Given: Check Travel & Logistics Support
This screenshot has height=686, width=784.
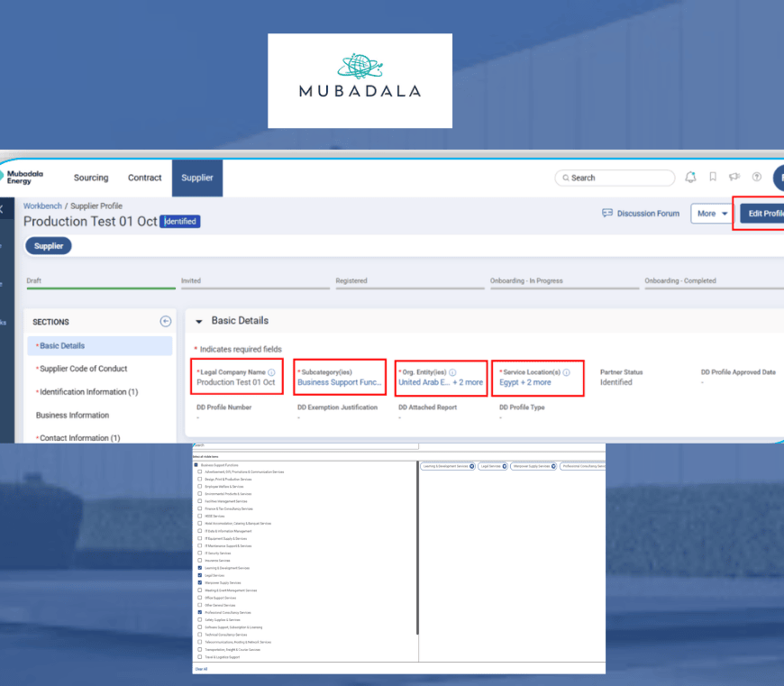Looking at the screenshot, I should click(x=200, y=657).
